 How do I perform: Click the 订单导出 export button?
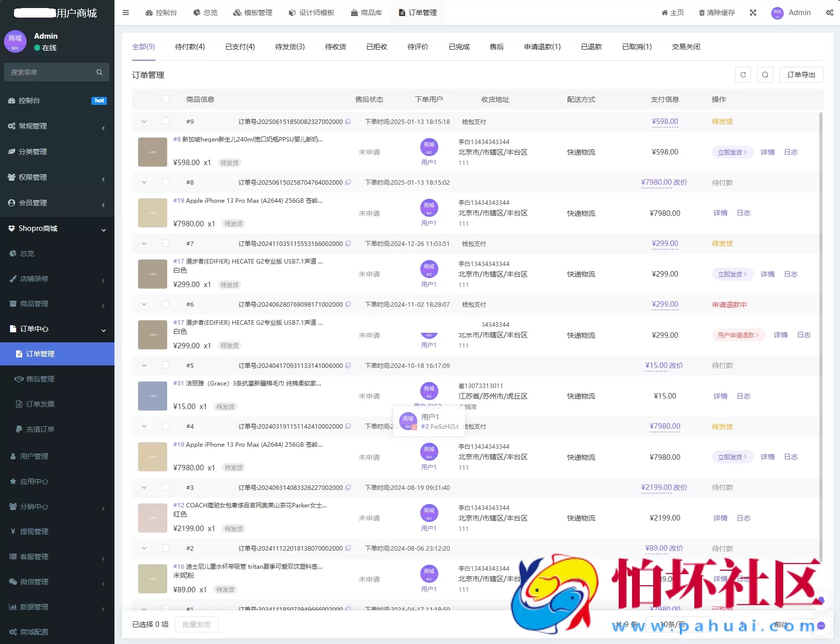(800, 74)
